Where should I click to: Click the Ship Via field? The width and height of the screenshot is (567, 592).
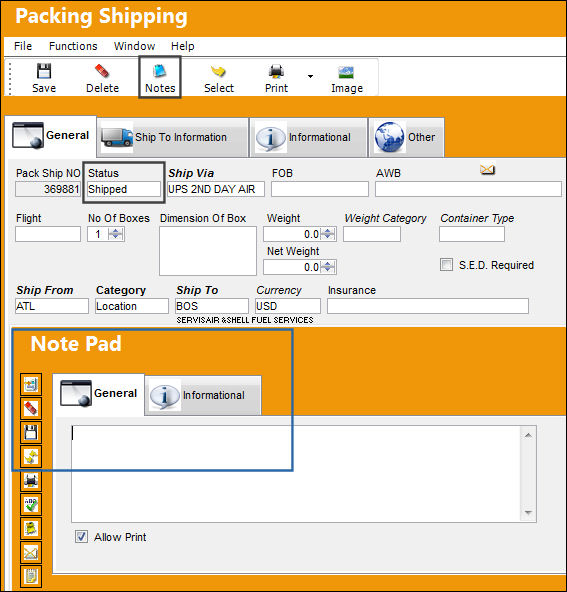(216, 189)
